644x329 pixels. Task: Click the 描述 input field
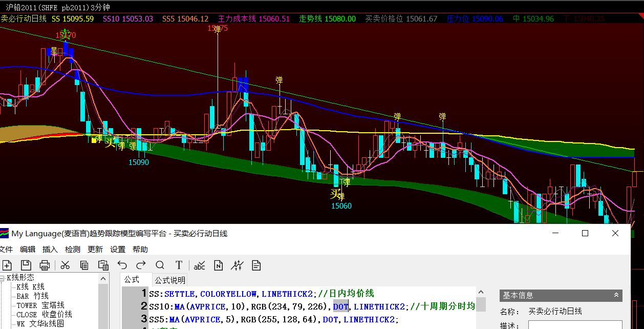click(x=575, y=325)
